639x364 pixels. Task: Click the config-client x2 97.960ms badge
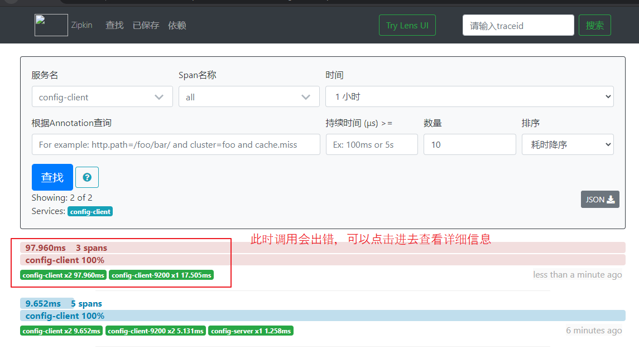[63, 275]
